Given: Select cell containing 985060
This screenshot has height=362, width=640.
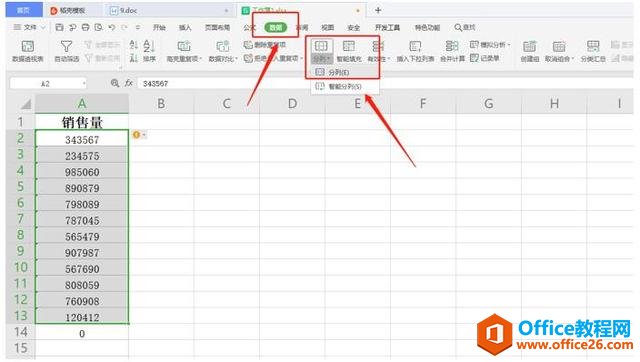Looking at the screenshot, I should (82, 172).
